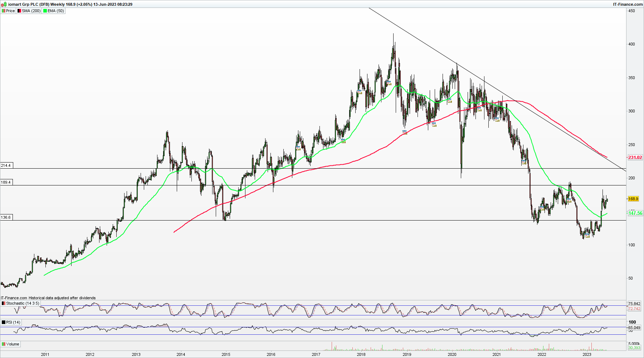Click the 2011 year label on time axis
The width and height of the screenshot is (644, 358).
pyautogui.click(x=45, y=354)
